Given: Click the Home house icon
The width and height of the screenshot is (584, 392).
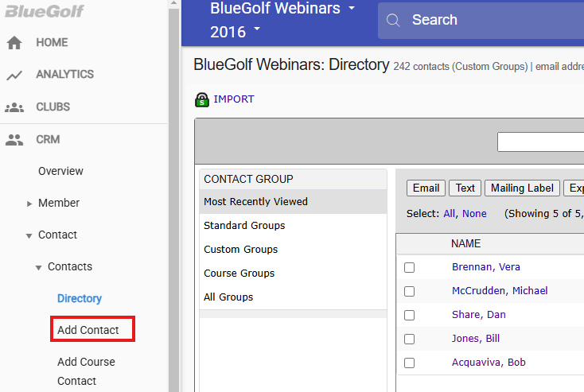Looking at the screenshot, I should point(14,42).
